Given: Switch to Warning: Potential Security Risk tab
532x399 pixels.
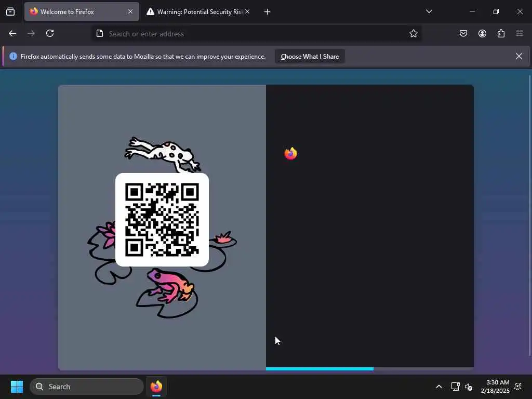Looking at the screenshot, I should click(198, 12).
